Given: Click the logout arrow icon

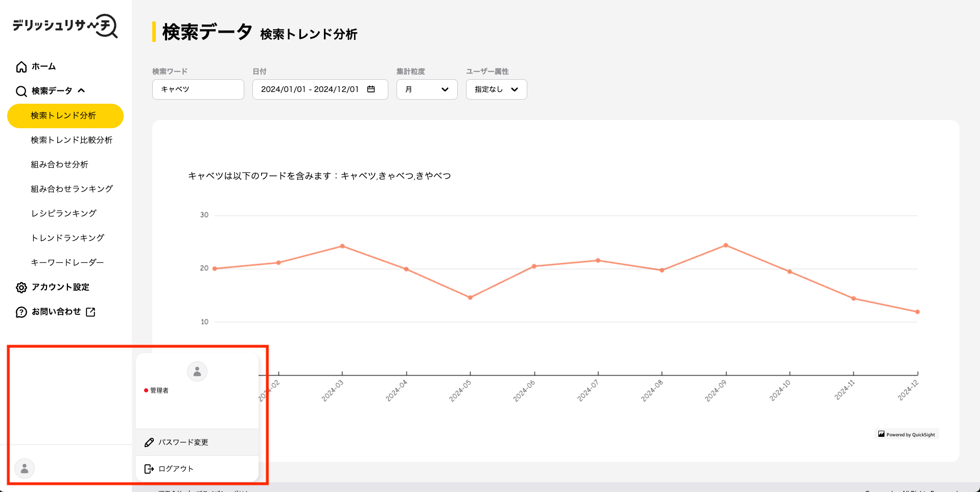Looking at the screenshot, I should 149,469.
